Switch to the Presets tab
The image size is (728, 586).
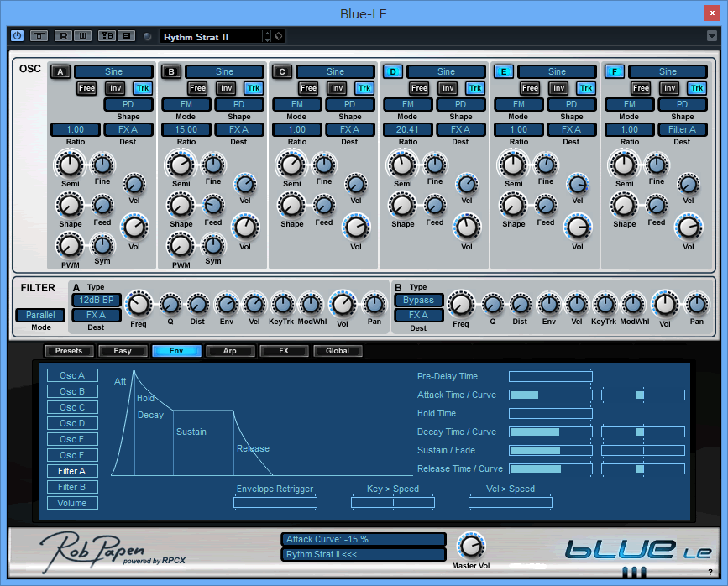69,351
